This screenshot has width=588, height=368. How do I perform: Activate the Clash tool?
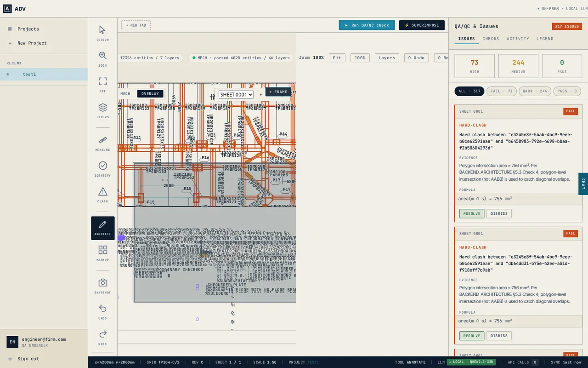pyautogui.click(x=102, y=195)
